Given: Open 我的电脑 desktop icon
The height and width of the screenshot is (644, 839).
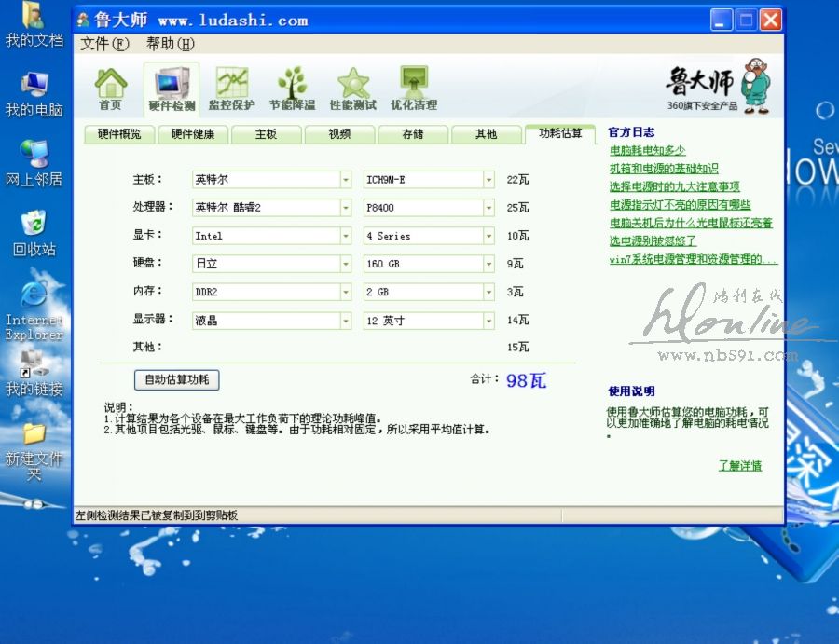Looking at the screenshot, I should tap(34, 94).
